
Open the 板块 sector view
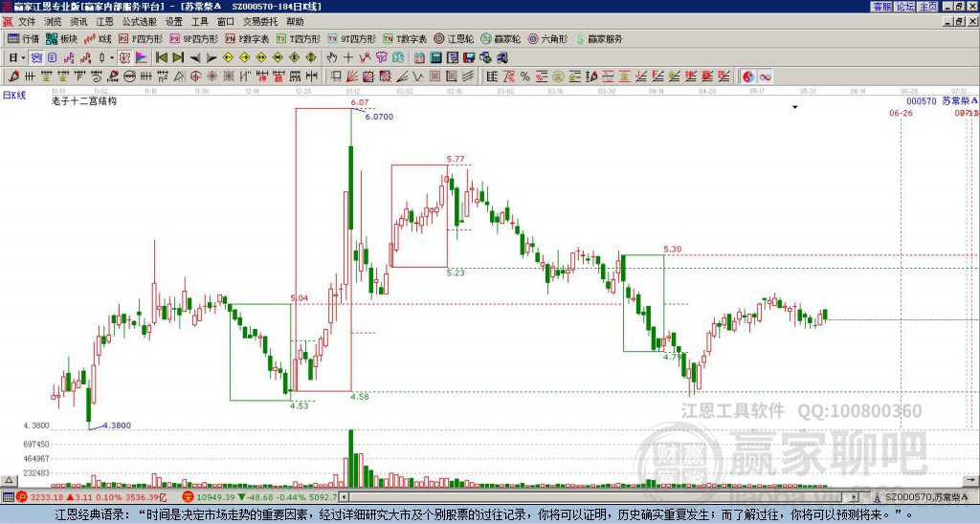click(62, 38)
